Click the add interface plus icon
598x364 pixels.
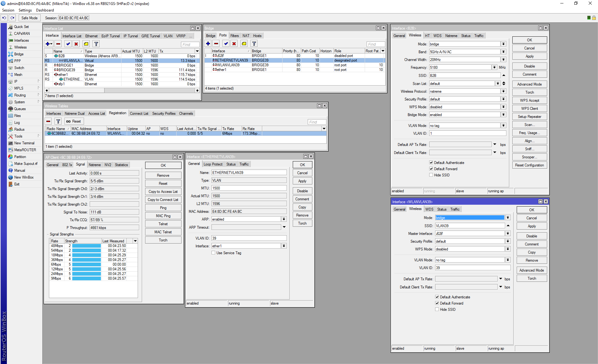[49, 44]
